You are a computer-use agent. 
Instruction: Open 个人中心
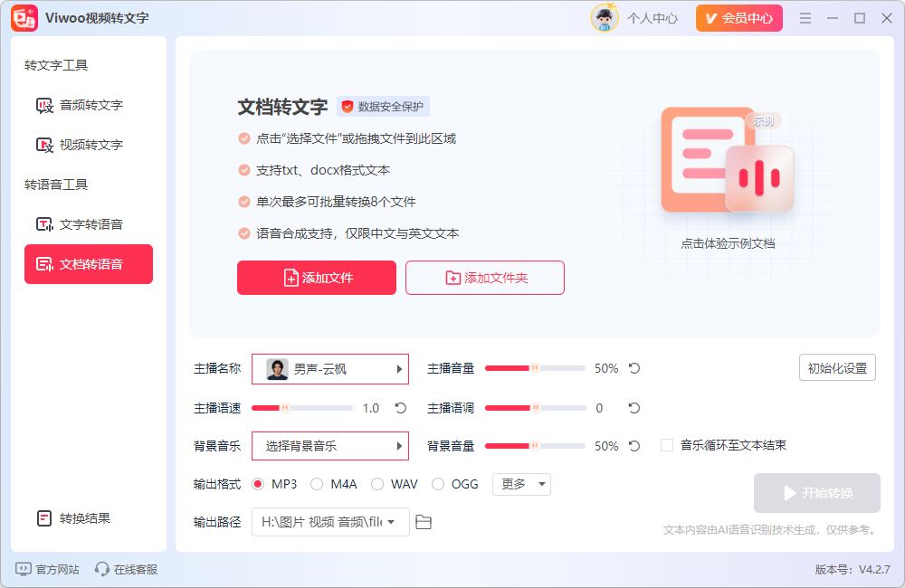653,18
